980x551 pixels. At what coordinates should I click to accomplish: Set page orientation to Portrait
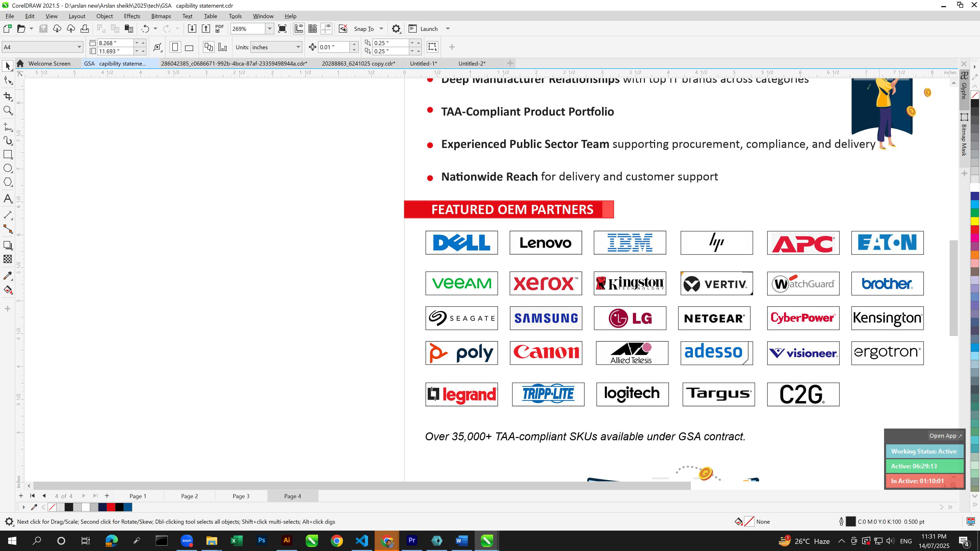(x=175, y=47)
